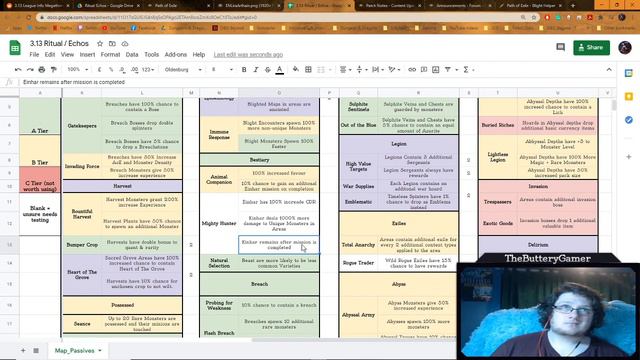This screenshot has width=640, height=360.
Task: Select the Mighty Hunter cell
Action: pyautogui.click(x=219, y=223)
